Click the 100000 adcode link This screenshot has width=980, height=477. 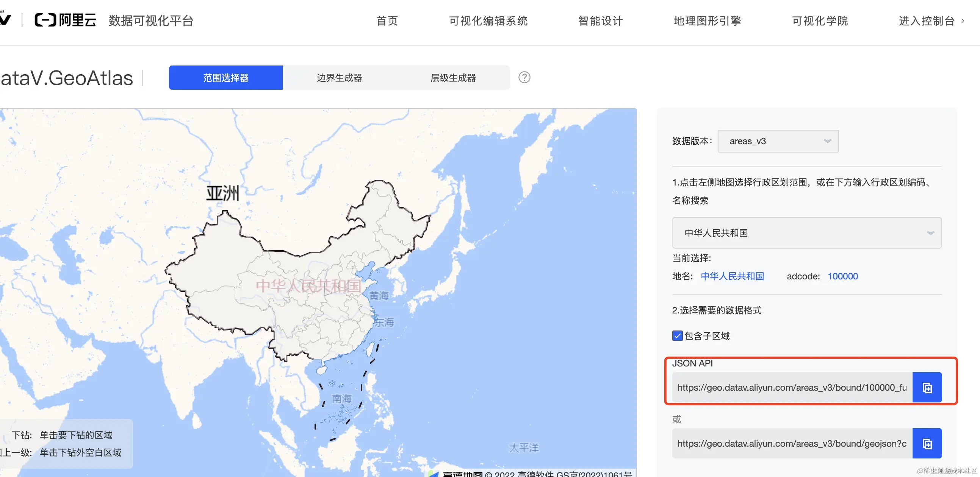[x=842, y=276]
